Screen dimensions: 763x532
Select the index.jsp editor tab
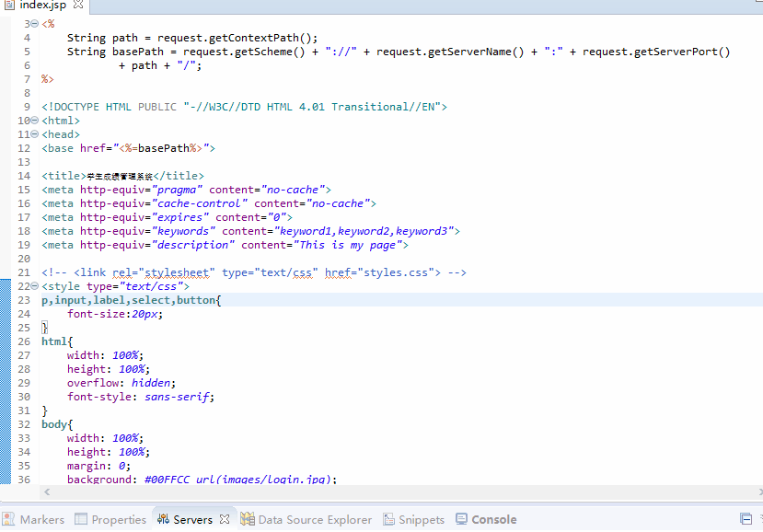pos(43,5)
